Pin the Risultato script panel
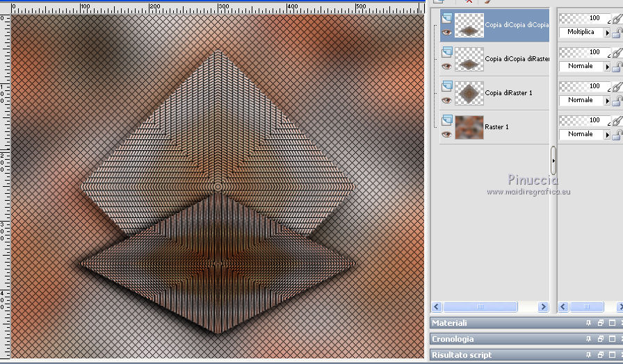Viewport: 623px width, 364px height. (x=588, y=355)
